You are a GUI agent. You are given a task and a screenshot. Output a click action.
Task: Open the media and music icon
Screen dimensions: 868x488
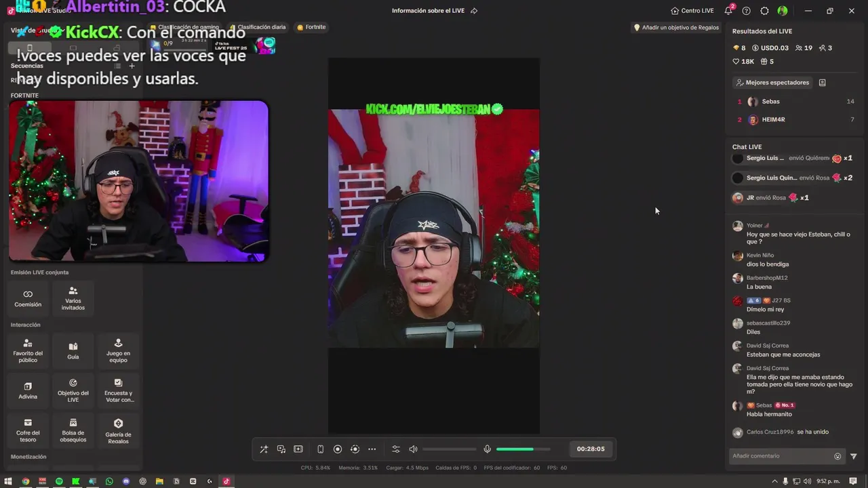[281, 449]
